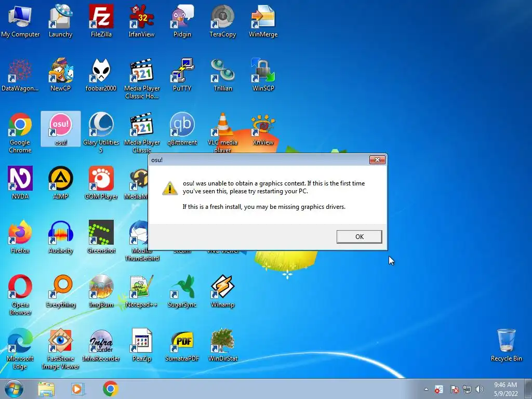
Task: Select the WinDirStat desktop shortcut
Action: 222,345
